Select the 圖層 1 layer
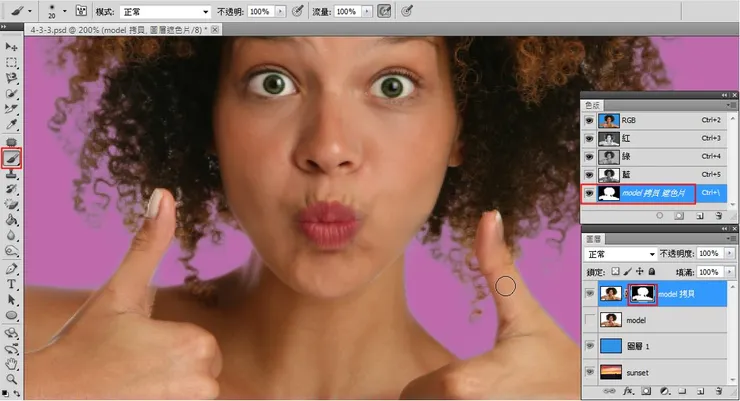This screenshot has height=401, width=740. (654, 346)
